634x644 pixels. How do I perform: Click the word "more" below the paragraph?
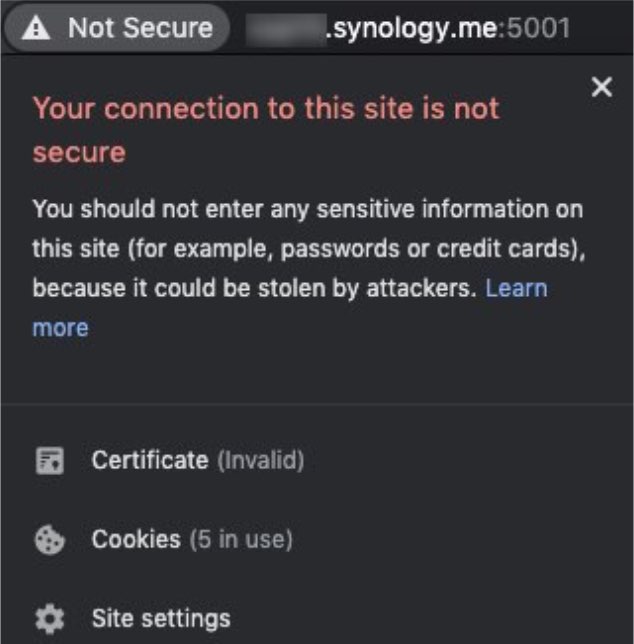(60, 328)
